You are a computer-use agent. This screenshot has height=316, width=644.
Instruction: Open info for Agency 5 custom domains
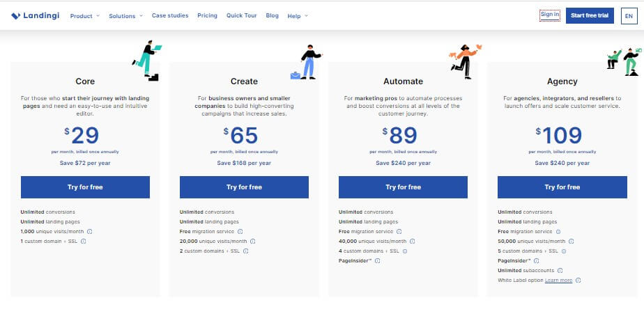[x=564, y=251]
